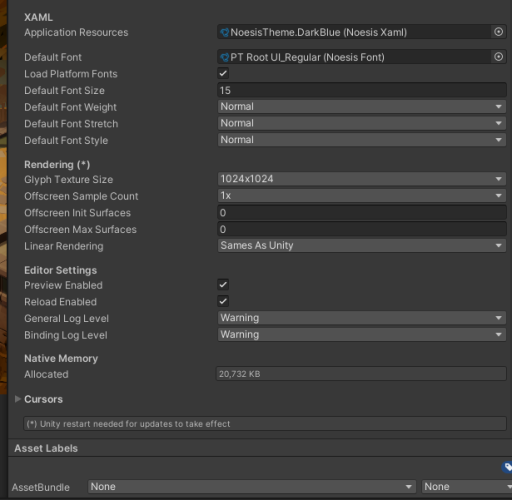
Task: Click the Glyph Texture Size label
Action: (x=68, y=180)
